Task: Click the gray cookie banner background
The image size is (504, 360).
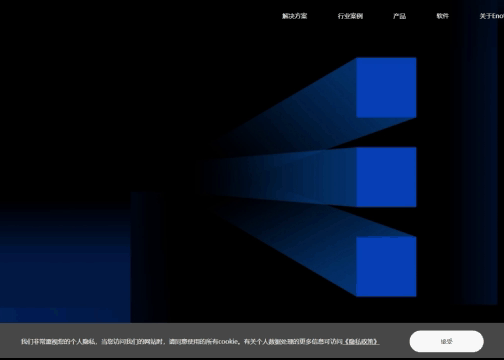Action: (x=252, y=341)
